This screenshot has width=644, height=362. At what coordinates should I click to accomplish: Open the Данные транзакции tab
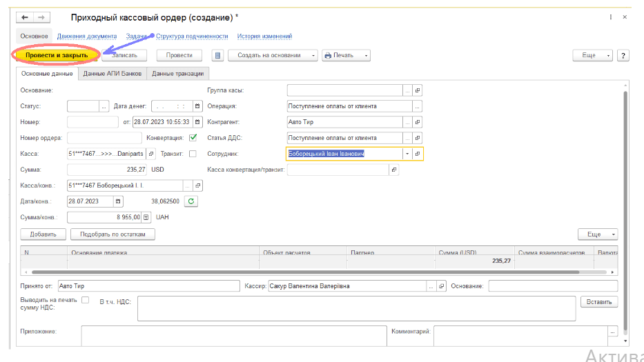pos(177,73)
